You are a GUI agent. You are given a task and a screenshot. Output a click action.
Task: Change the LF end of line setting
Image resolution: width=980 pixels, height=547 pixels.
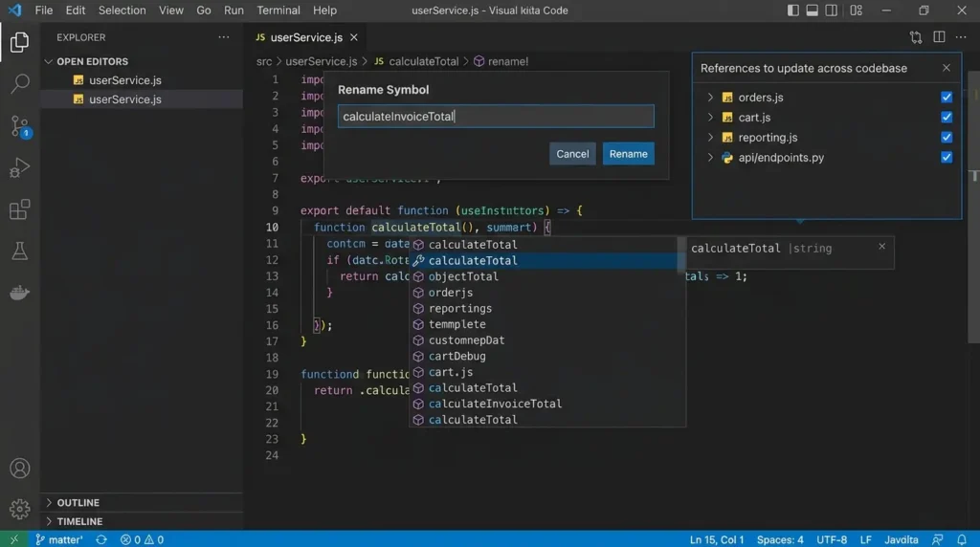[865, 539]
